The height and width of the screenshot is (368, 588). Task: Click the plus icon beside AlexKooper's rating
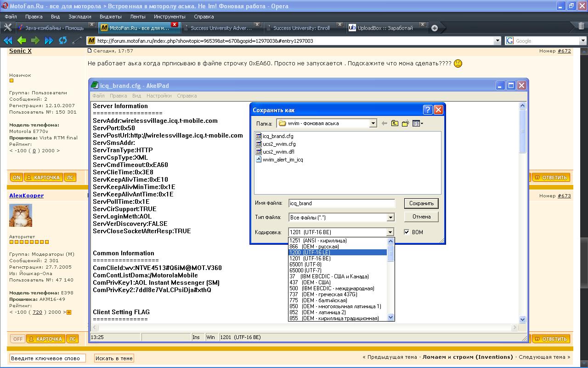tap(69, 312)
